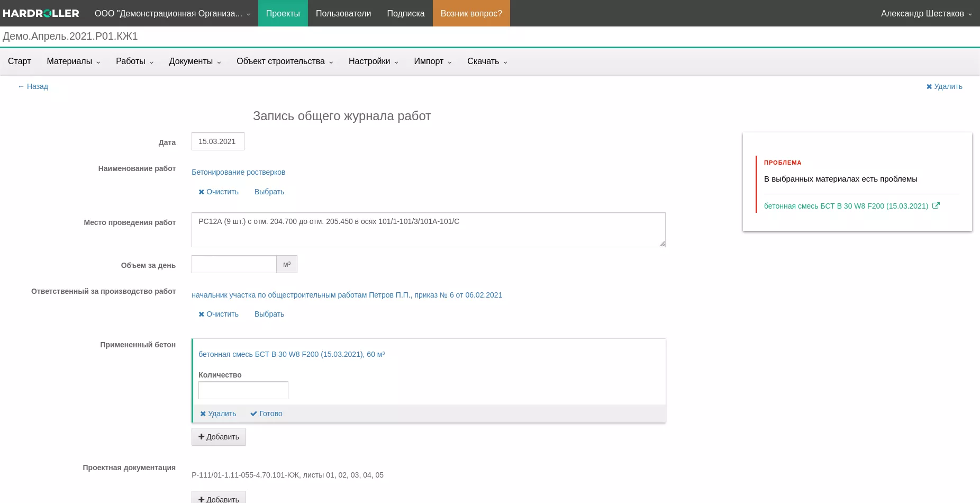
Task: Add another concrete with Добавить button
Action: pos(219,437)
